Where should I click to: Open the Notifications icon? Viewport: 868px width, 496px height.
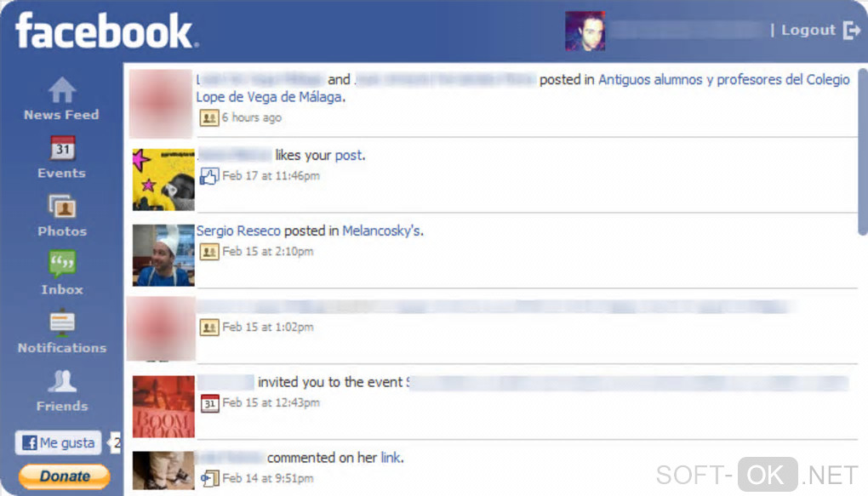[x=62, y=323]
